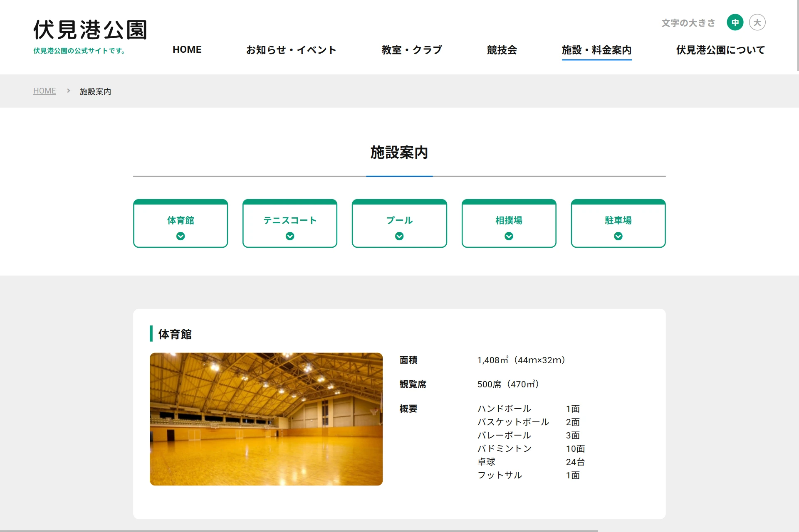The image size is (799, 532).
Task: Set font size to 中 (medium)
Action: point(735,22)
